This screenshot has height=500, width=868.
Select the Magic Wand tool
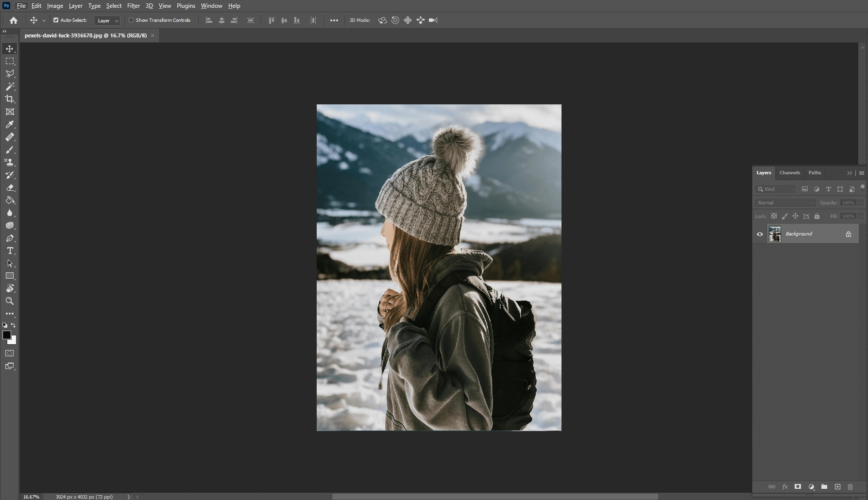(x=10, y=86)
